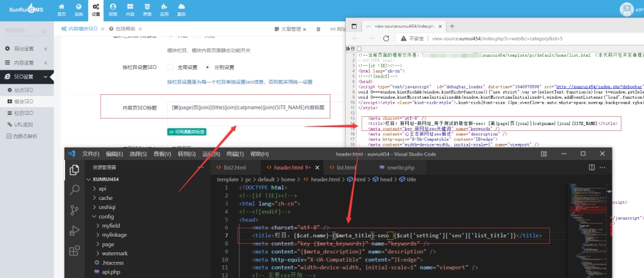Screen dimensions: 644x278
Task: Open VS Code Source Control icon
Action: pos(74,210)
